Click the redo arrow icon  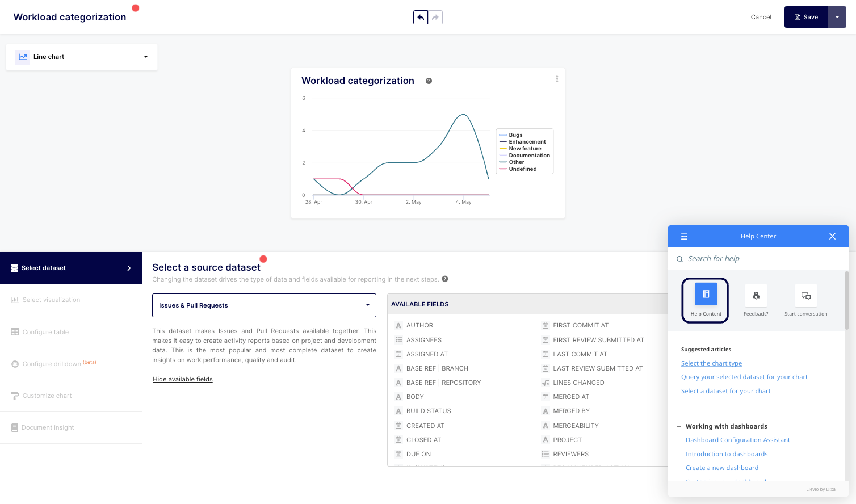[435, 18]
